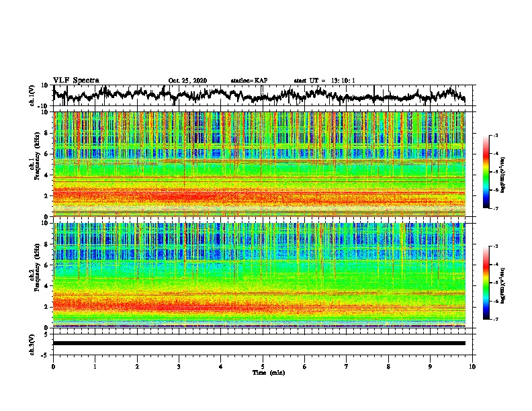532x411 pixels.
Task: Click the date 'Oct. 25, 2020'
Action: (187, 81)
